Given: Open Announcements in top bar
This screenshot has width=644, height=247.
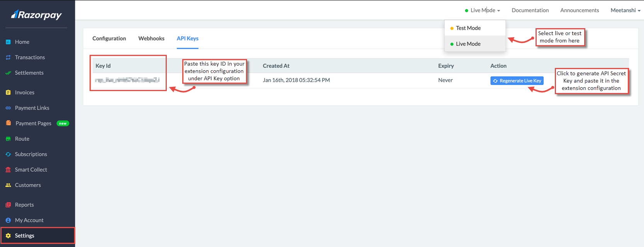Looking at the screenshot, I should tap(580, 10).
